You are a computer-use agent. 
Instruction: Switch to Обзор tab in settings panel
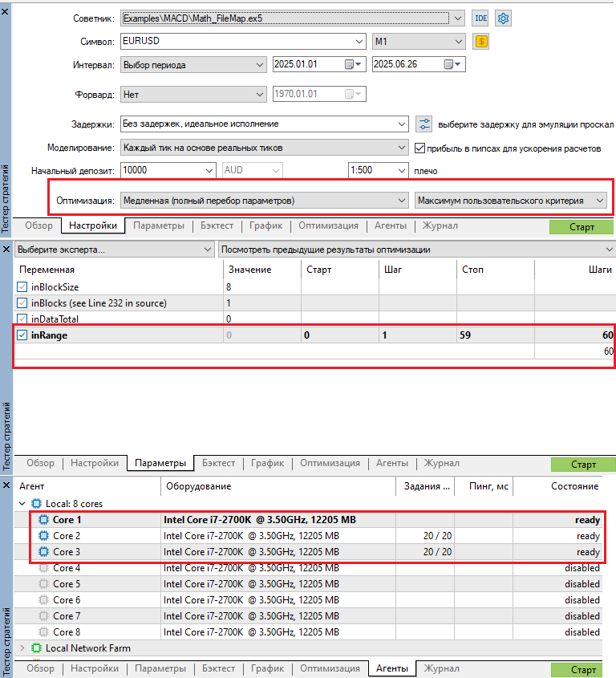38,225
